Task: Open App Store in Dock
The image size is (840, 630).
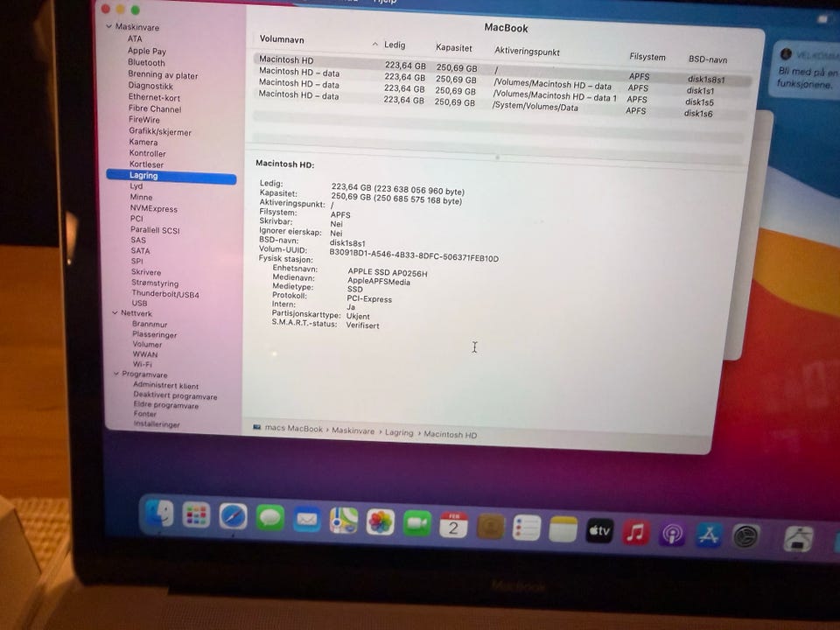Action: (x=709, y=535)
